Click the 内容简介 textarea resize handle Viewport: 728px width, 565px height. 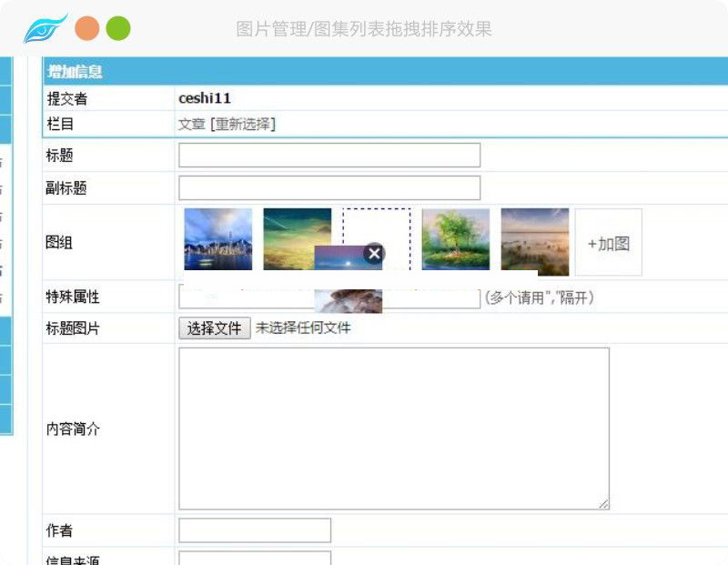[604, 504]
